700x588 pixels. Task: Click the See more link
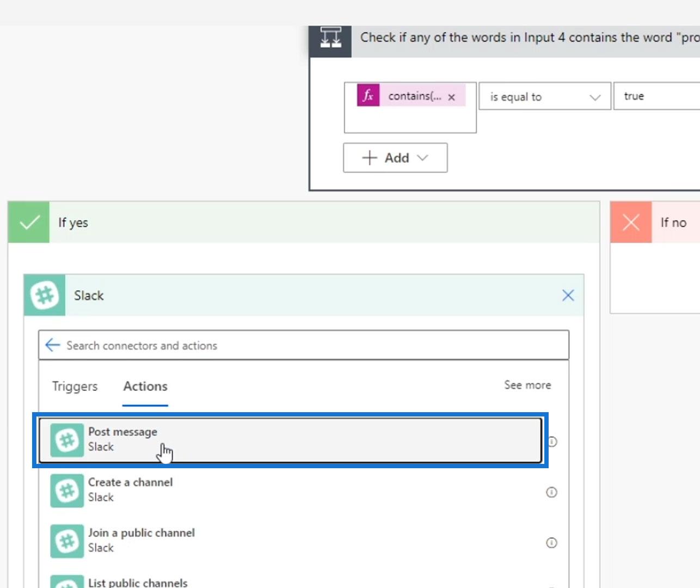(x=527, y=385)
